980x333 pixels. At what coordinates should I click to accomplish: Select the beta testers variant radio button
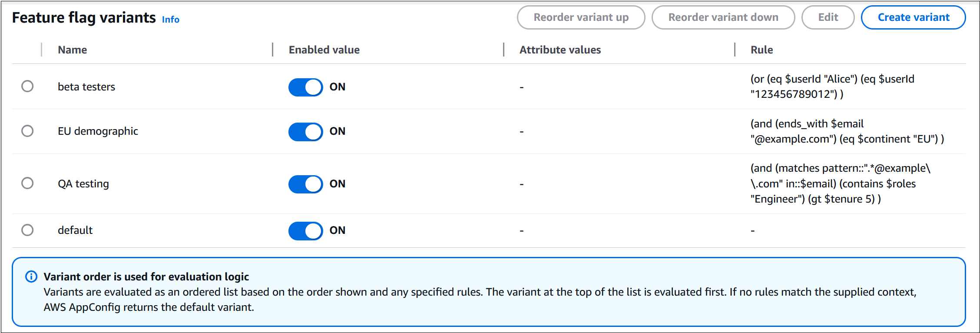[27, 86]
